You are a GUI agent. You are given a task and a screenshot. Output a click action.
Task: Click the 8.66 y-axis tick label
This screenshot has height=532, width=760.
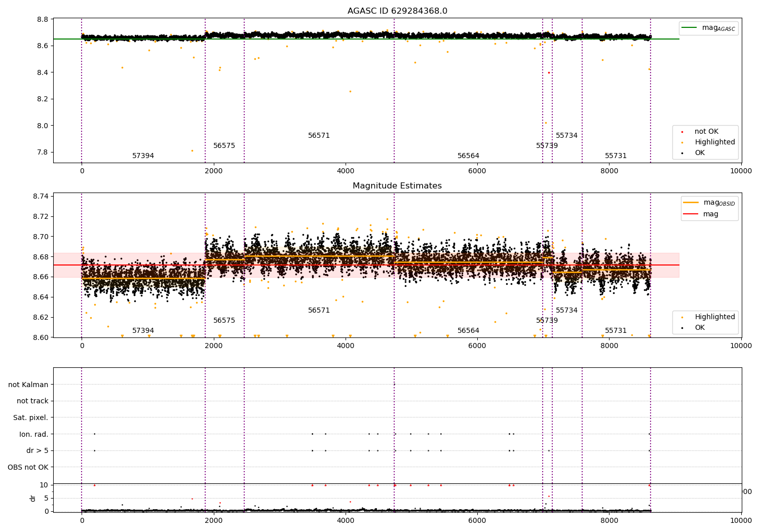pos(41,277)
